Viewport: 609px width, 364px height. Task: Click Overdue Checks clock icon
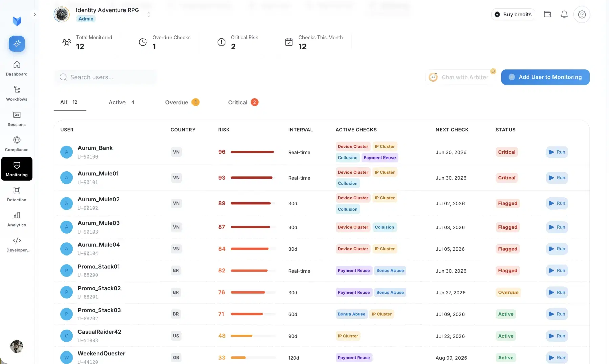click(x=143, y=42)
